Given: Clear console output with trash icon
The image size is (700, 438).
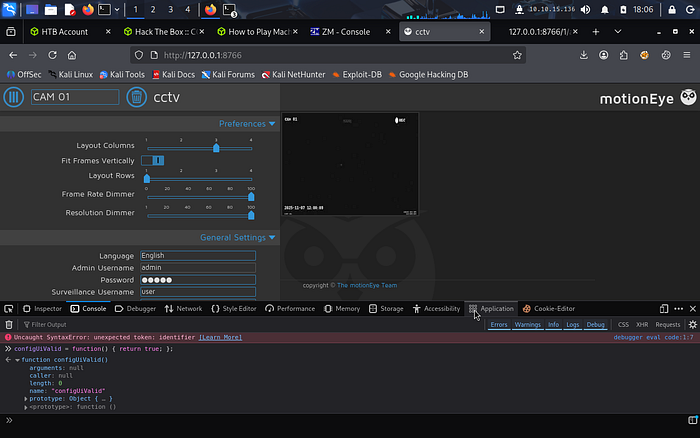Looking at the screenshot, I should point(9,325).
